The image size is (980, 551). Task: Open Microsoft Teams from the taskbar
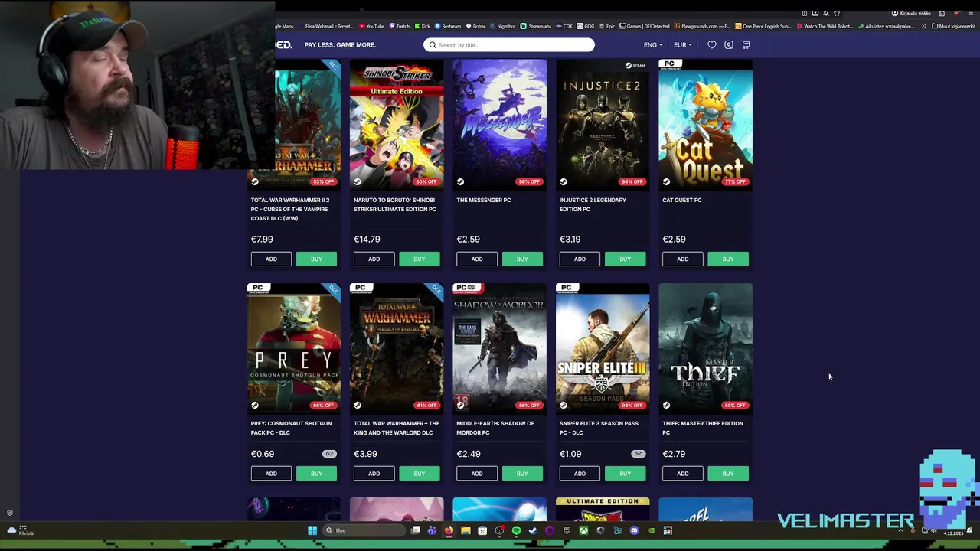click(432, 530)
